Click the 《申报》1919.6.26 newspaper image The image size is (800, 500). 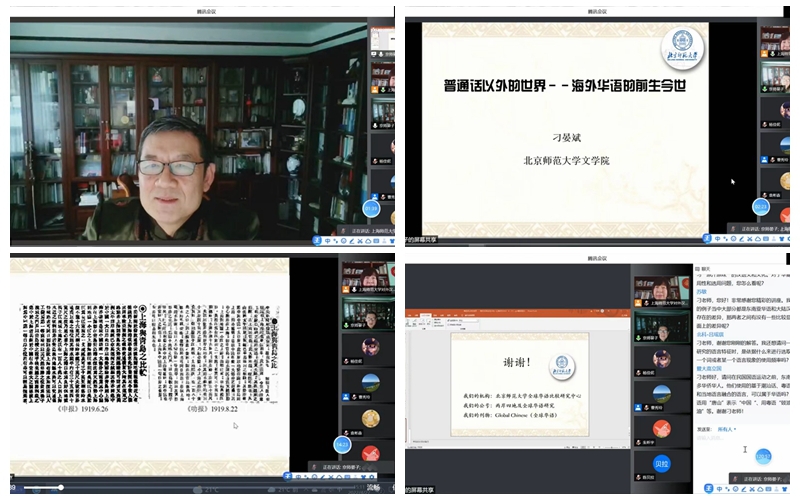80,349
